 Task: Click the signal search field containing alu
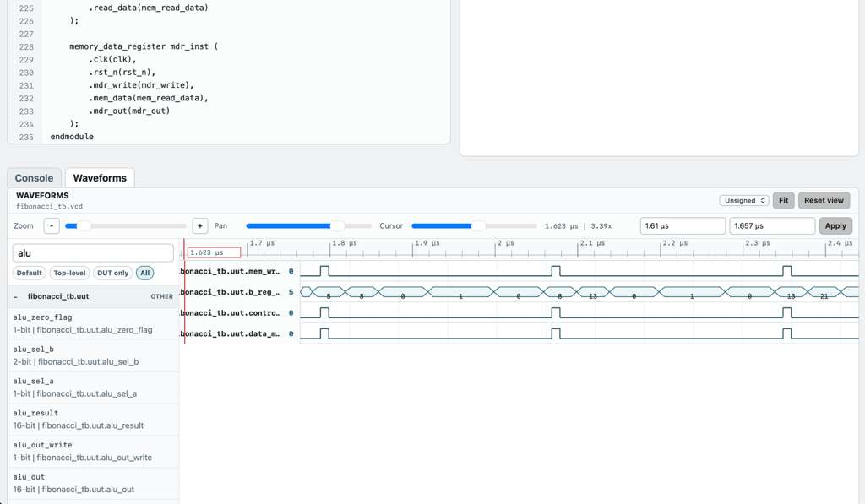pos(93,253)
